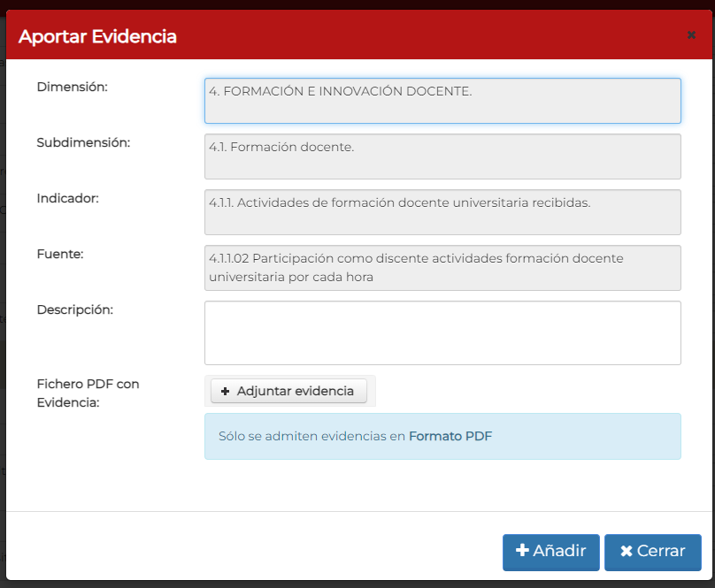
Task: Select the Dimensión field with Formación e Innovación
Action: click(x=442, y=101)
